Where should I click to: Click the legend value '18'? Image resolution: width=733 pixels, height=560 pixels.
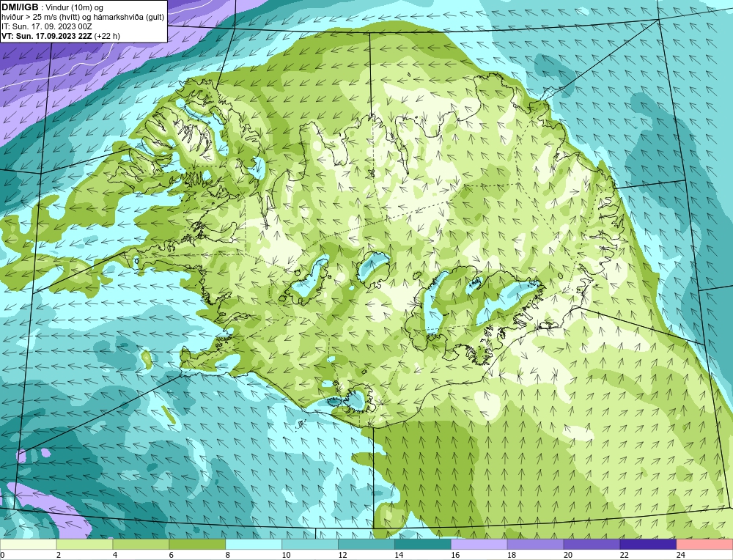512,555
